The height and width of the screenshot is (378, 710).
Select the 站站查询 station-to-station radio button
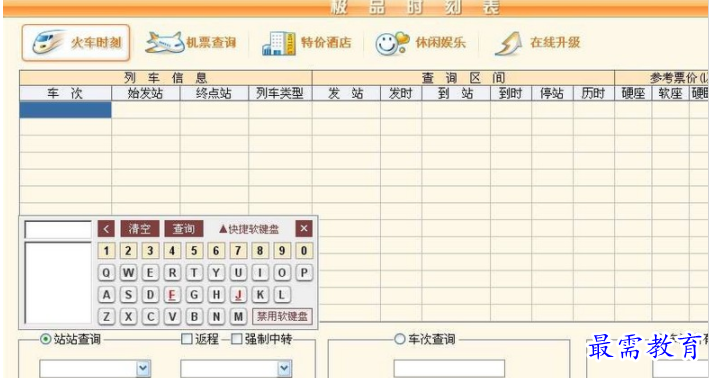[46, 339]
